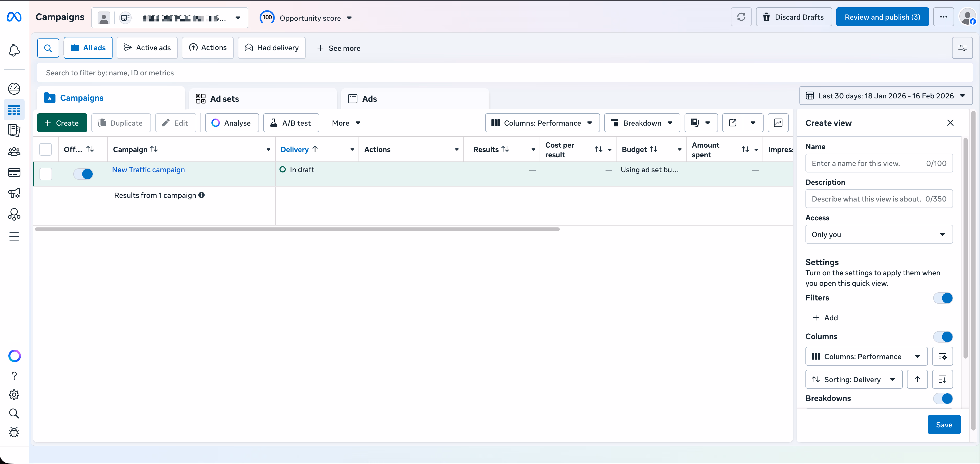Disable the Filters toggle in Create view
980x464 pixels.
943,298
